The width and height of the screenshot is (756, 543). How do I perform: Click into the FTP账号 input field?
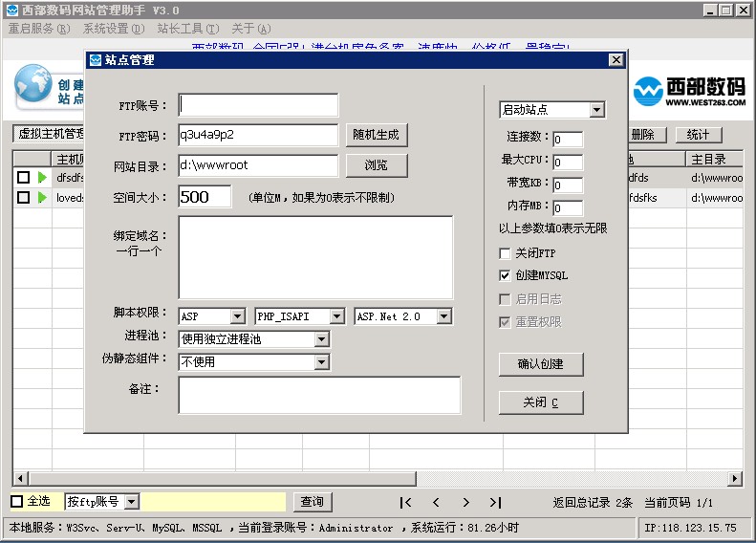pyautogui.click(x=258, y=105)
